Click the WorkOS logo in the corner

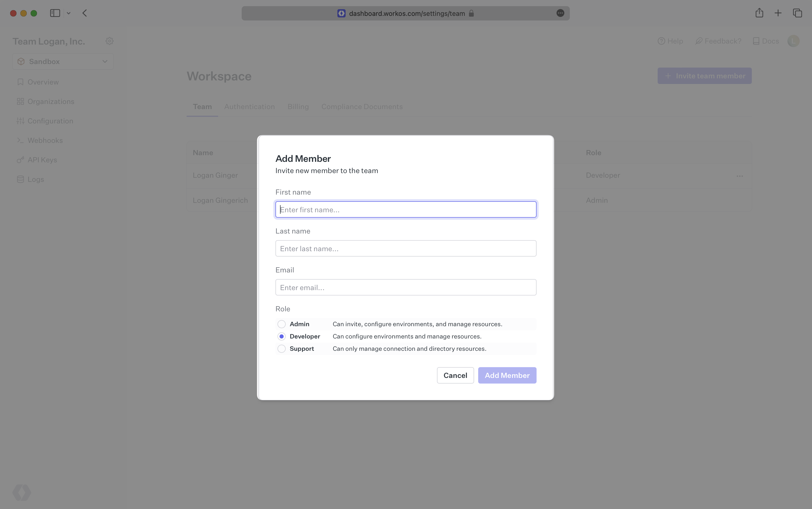click(22, 492)
